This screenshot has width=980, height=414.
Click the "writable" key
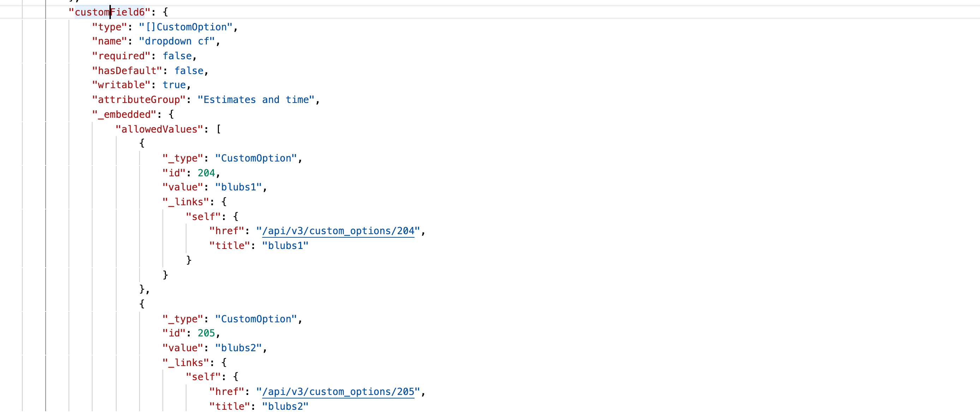click(121, 85)
